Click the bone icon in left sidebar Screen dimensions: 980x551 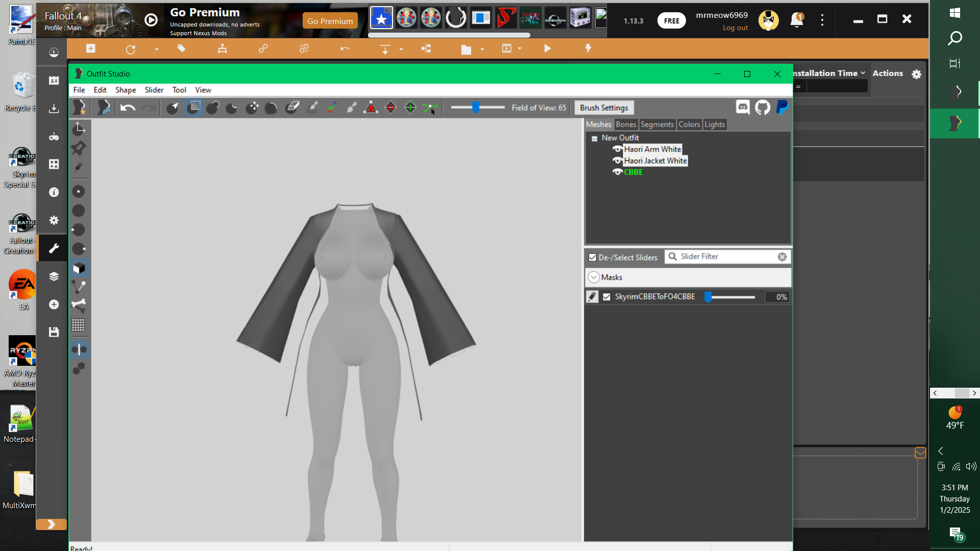coord(79,306)
